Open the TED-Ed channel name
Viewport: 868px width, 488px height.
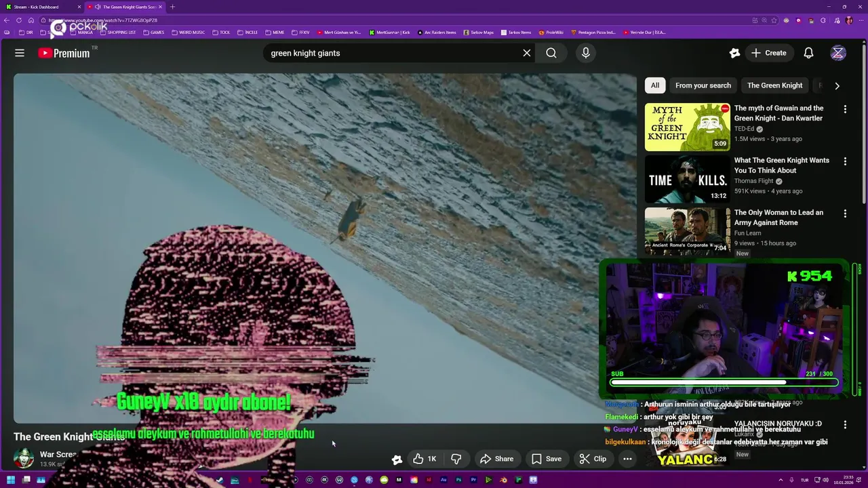point(744,129)
